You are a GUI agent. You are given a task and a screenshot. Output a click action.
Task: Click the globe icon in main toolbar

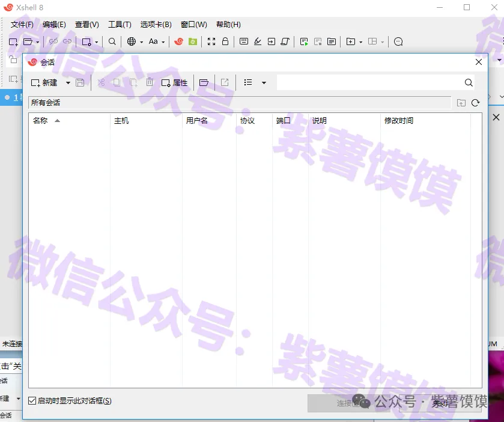tap(131, 41)
